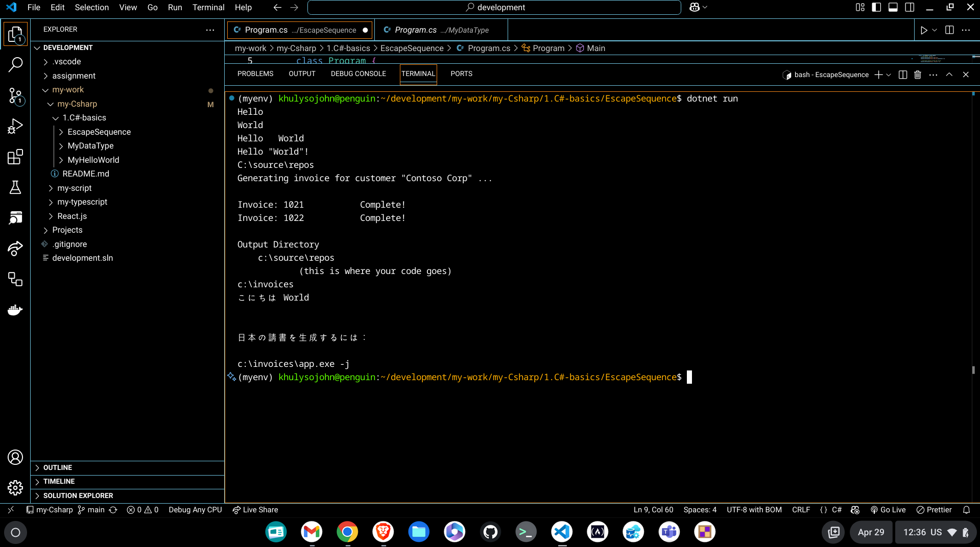This screenshot has width=980, height=547.
Task: Customize layout icon in title bar
Action: coord(860,7)
